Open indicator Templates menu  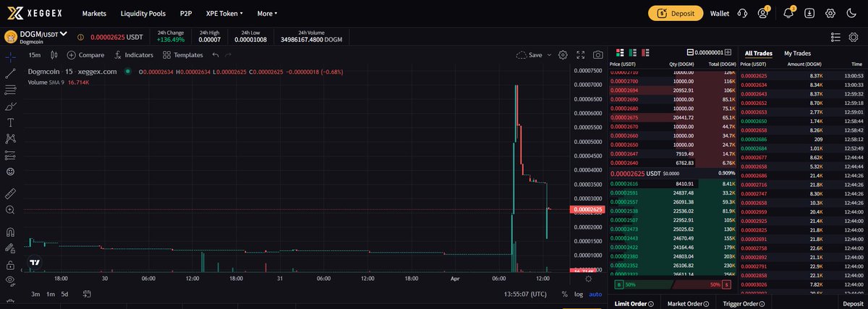tap(183, 55)
